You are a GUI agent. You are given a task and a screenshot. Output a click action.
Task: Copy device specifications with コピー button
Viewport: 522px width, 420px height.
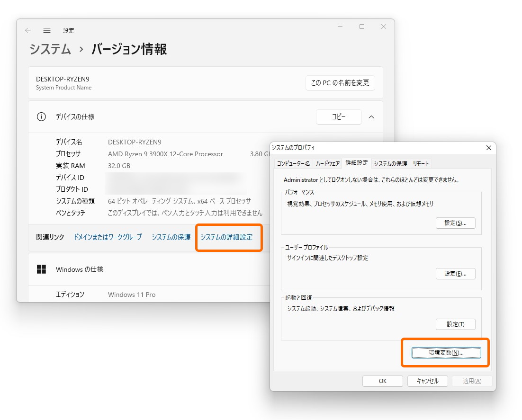point(338,117)
